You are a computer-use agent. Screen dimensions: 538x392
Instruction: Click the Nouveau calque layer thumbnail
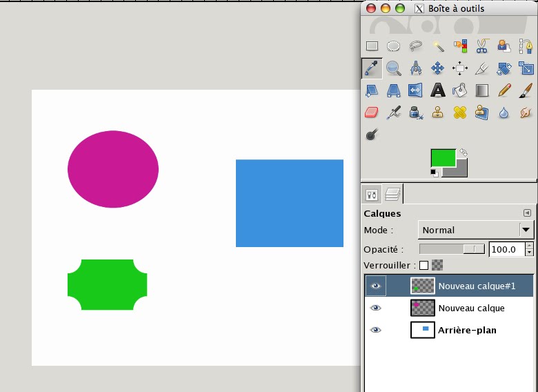423,308
